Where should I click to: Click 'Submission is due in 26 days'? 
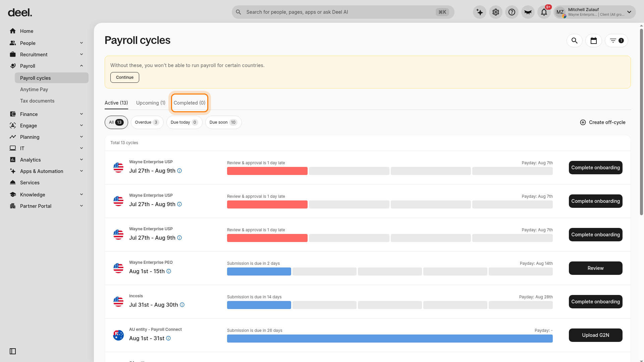click(255, 330)
